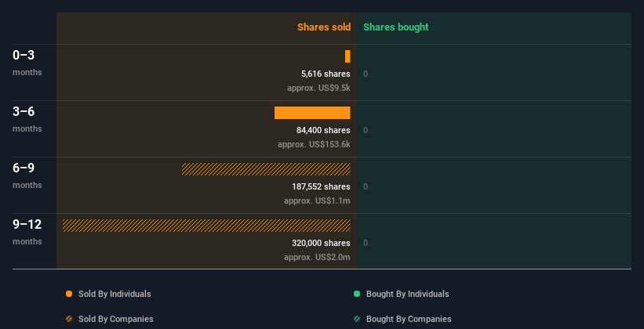
Task: Toggle the Bought By Individuals legend label
Action: 407,294
